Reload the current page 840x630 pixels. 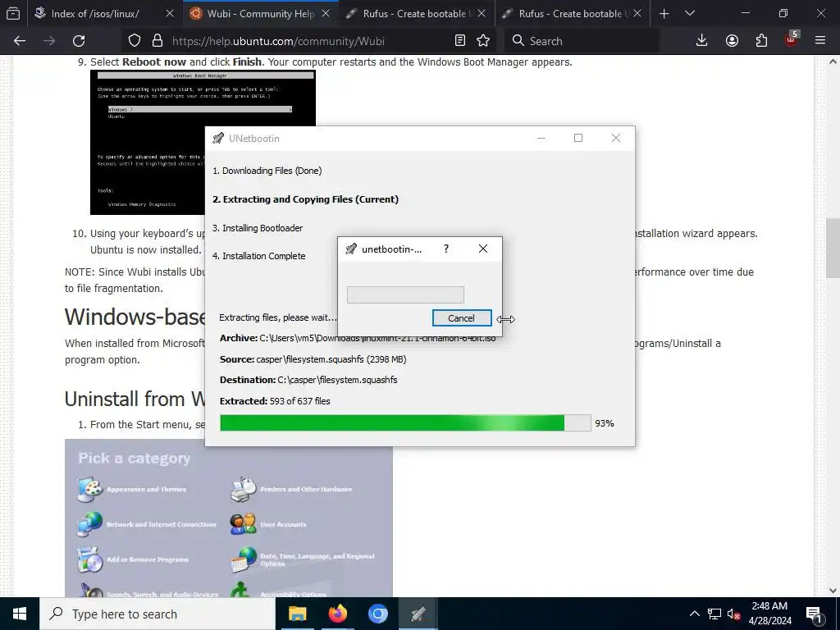coord(79,41)
